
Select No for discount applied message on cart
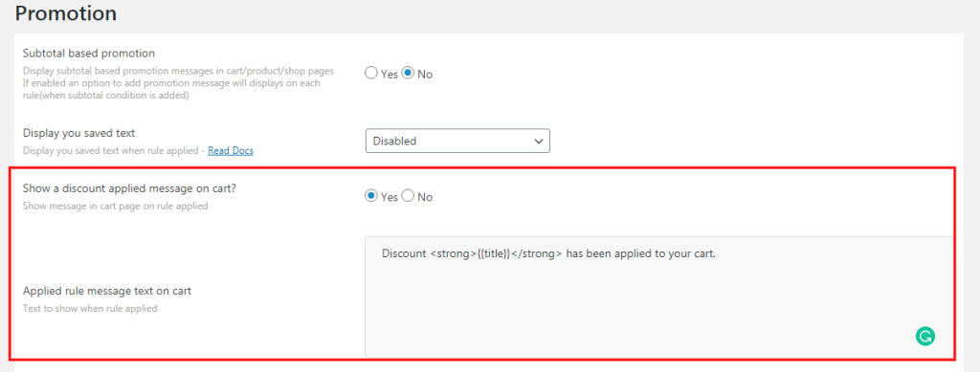[x=408, y=196]
